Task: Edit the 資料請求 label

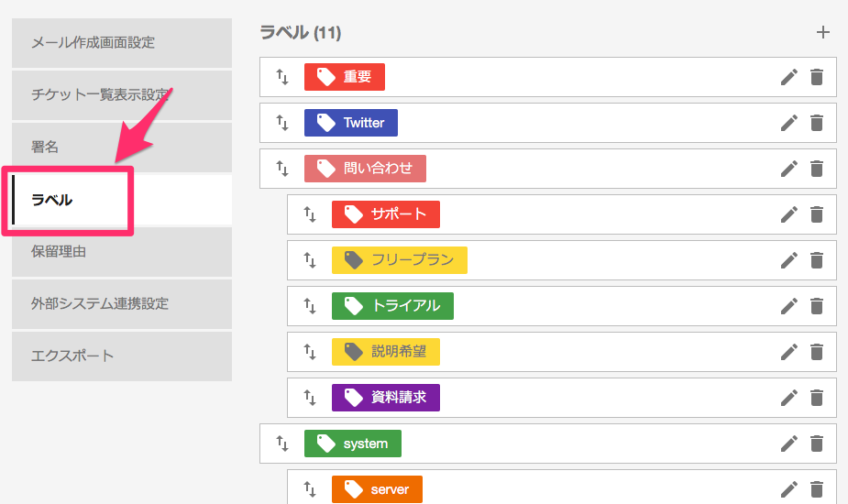Action: click(x=789, y=398)
